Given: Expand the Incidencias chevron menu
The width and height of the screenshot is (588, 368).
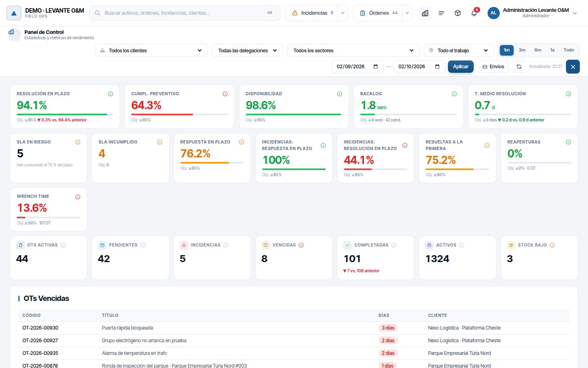Looking at the screenshot, I should tap(343, 13).
